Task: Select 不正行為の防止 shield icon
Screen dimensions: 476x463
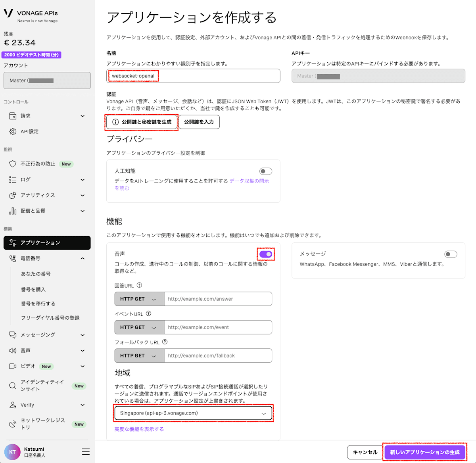Action: click(x=13, y=163)
